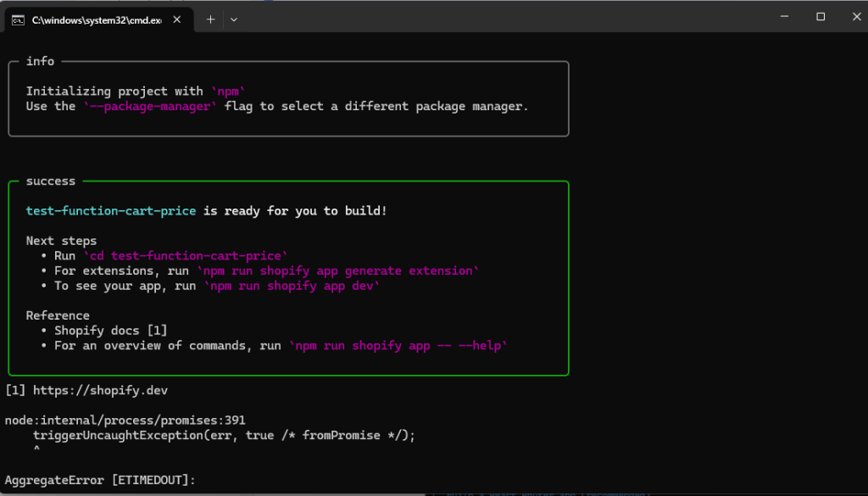The image size is (868, 496).
Task: Close the cmd.exe terminal tab
Action: pyautogui.click(x=179, y=20)
